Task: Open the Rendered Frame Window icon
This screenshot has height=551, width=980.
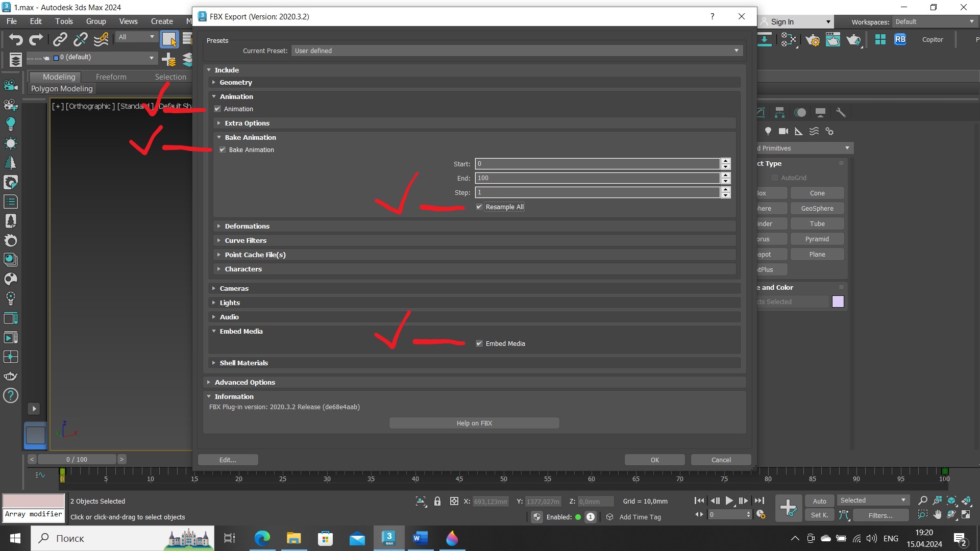Action: (x=833, y=40)
